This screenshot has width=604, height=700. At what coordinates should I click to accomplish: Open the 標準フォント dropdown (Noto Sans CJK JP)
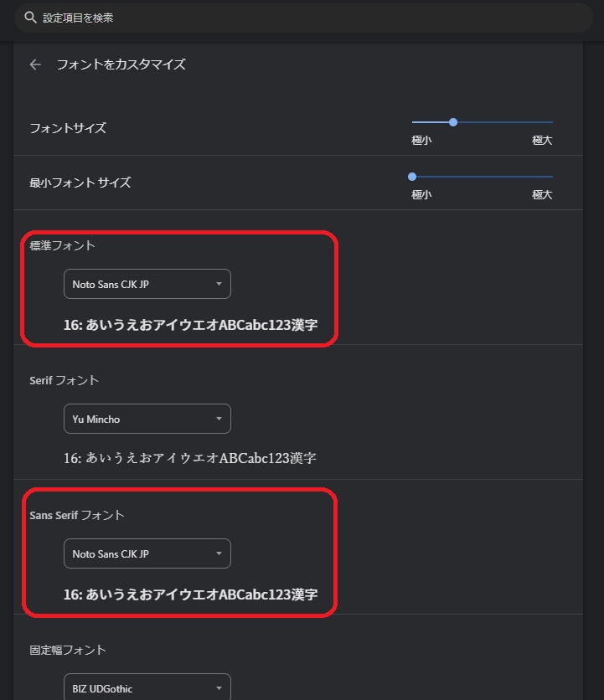tap(147, 284)
